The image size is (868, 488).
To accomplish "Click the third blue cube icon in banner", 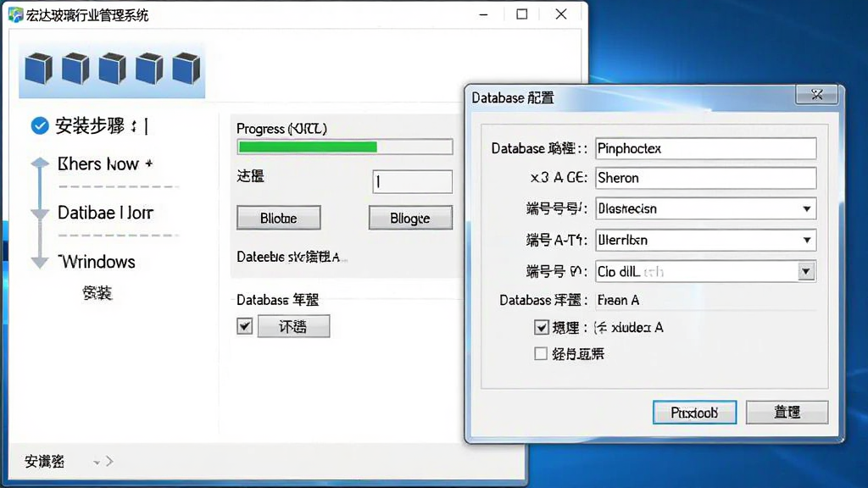I will pos(113,69).
